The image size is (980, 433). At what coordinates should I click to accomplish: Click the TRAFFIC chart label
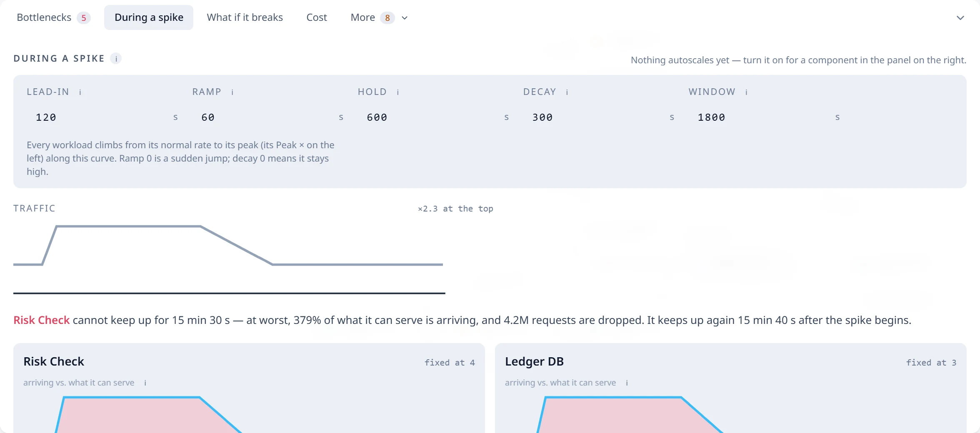point(34,208)
